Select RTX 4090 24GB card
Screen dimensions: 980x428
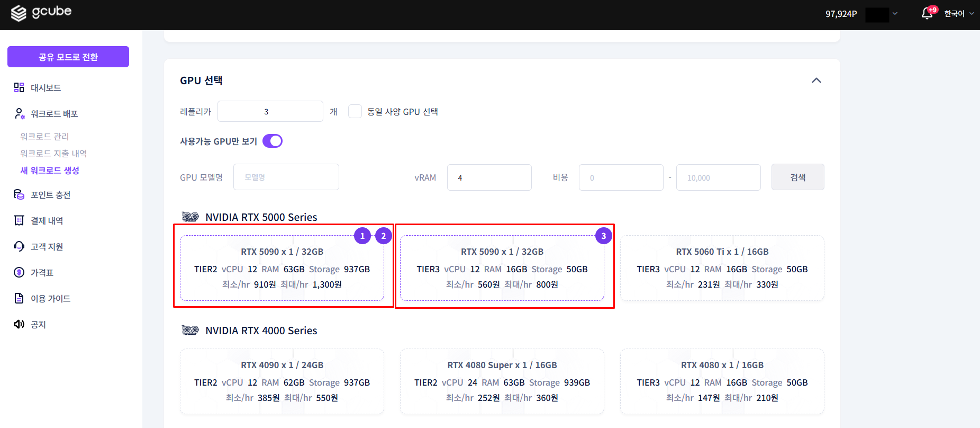(282, 381)
